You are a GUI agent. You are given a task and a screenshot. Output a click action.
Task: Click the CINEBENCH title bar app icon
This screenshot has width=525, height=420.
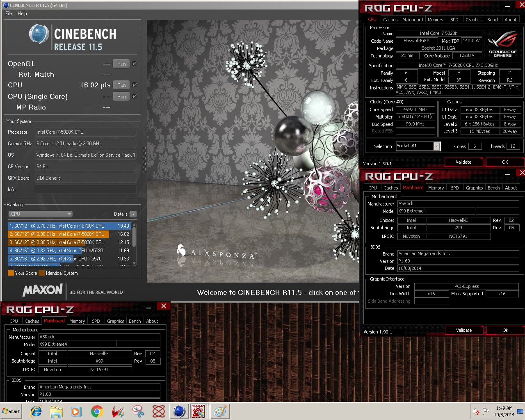[x=6, y=5]
